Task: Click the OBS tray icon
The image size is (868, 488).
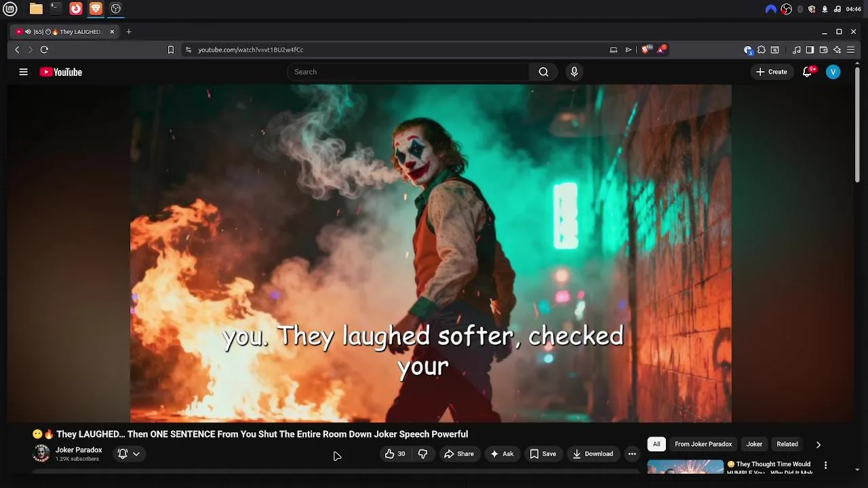Action: tap(786, 9)
